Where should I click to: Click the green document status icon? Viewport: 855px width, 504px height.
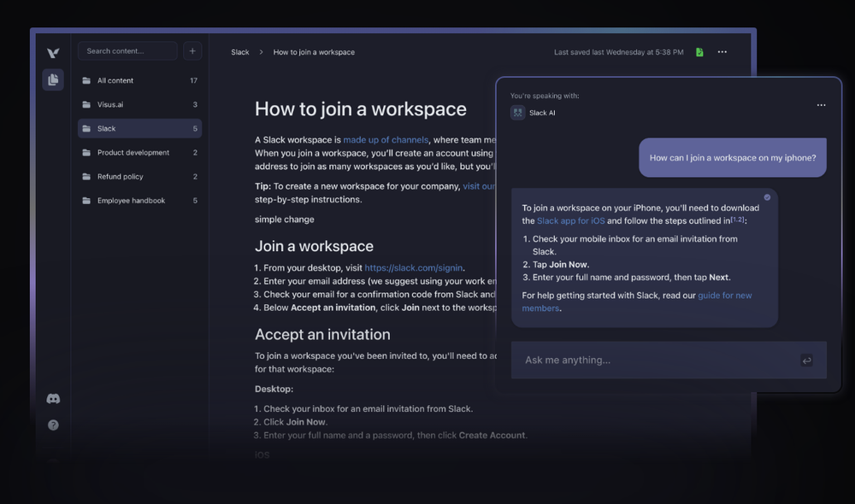coord(699,52)
